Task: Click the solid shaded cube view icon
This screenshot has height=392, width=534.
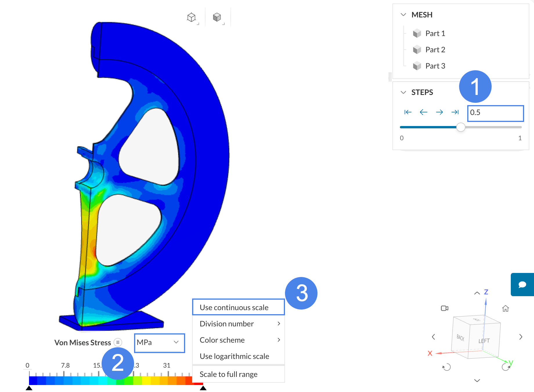Action: [x=217, y=17]
